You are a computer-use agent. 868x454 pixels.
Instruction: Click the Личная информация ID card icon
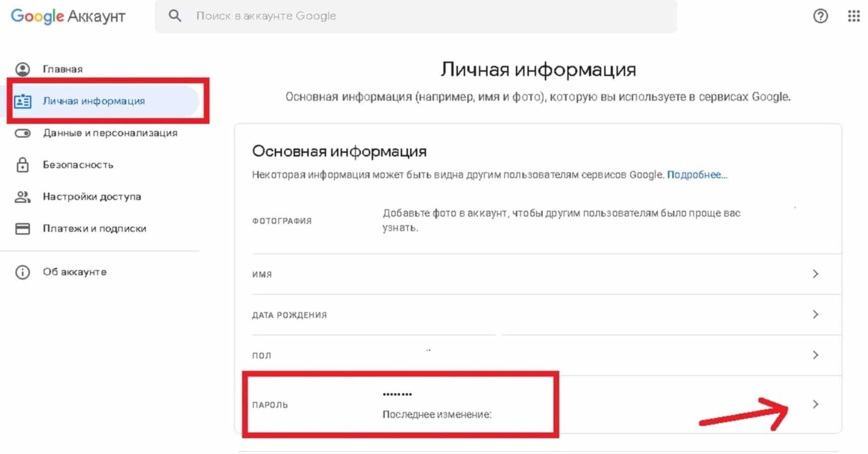pyautogui.click(x=23, y=101)
